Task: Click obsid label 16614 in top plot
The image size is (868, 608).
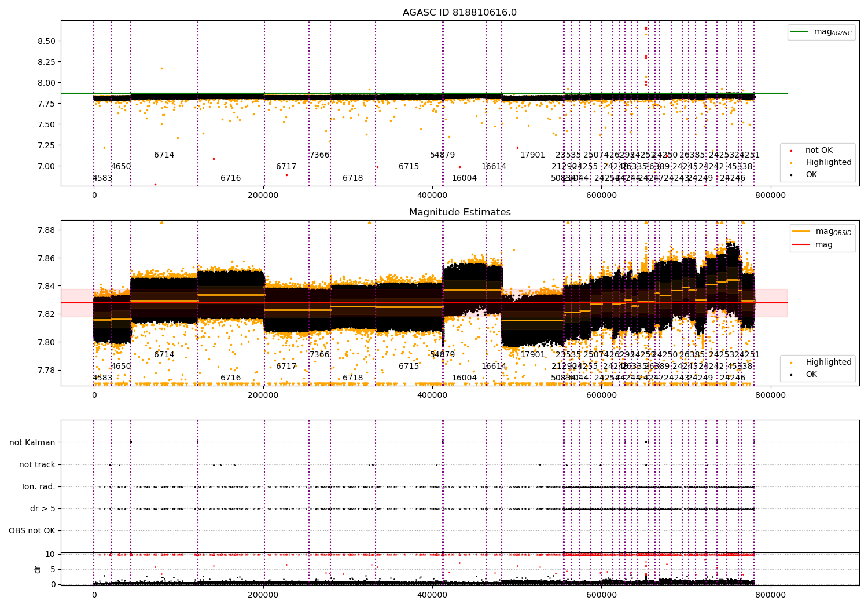Action: (x=494, y=167)
